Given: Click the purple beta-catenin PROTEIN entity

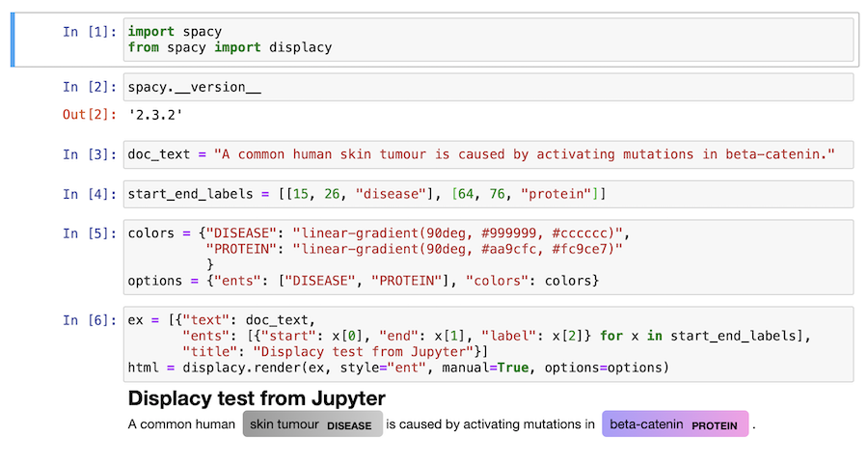Looking at the screenshot, I should (x=675, y=424).
